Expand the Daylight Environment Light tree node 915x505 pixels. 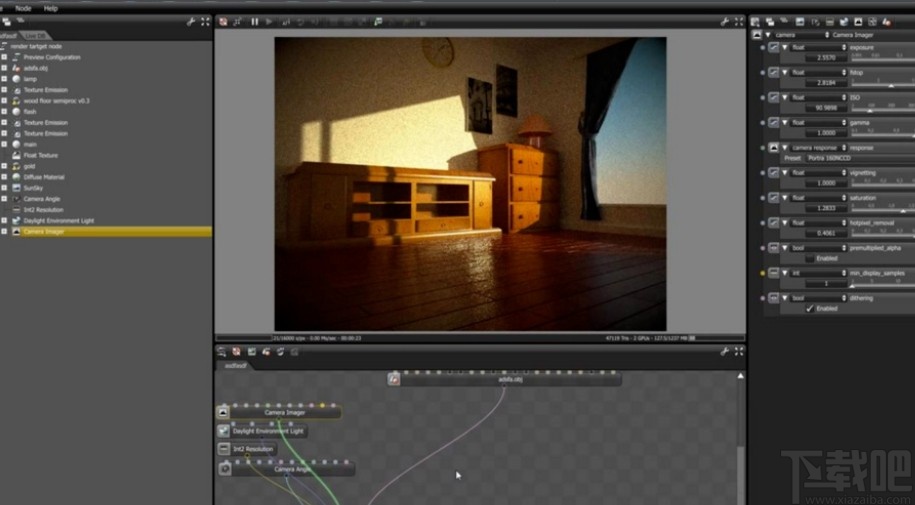(x=4, y=220)
